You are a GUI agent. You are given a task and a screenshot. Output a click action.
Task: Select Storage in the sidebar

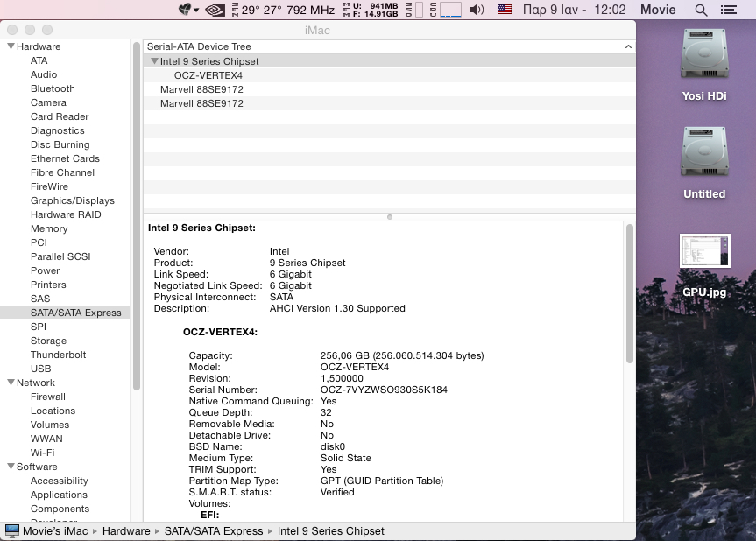[48, 341]
